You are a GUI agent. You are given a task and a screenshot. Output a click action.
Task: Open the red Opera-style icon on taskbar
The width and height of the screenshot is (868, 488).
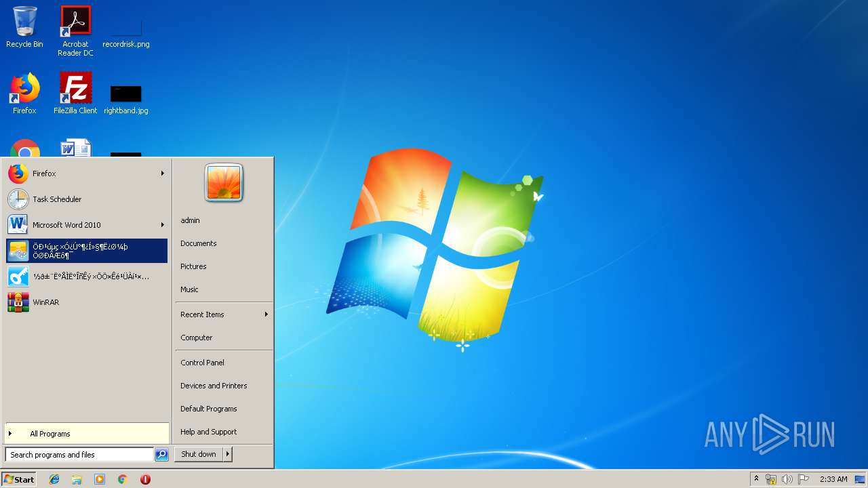pos(145,479)
